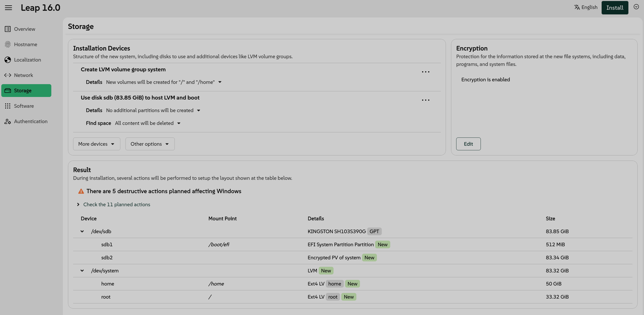Open the More devices dropdown

[x=96, y=144]
